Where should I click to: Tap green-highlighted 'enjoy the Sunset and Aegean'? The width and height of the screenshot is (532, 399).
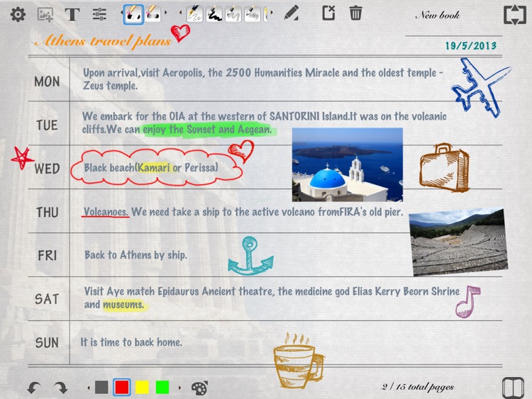click(x=207, y=130)
